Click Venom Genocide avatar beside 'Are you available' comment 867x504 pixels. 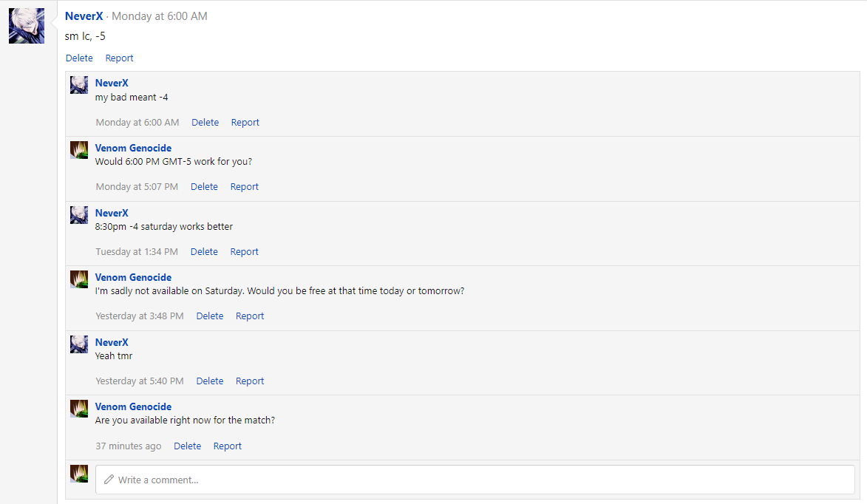tap(79, 409)
